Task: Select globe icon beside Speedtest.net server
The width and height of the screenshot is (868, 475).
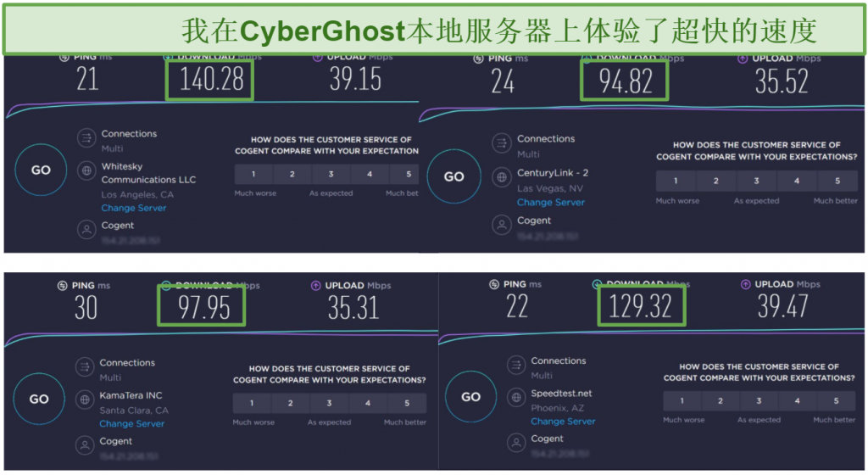Action: (516, 398)
